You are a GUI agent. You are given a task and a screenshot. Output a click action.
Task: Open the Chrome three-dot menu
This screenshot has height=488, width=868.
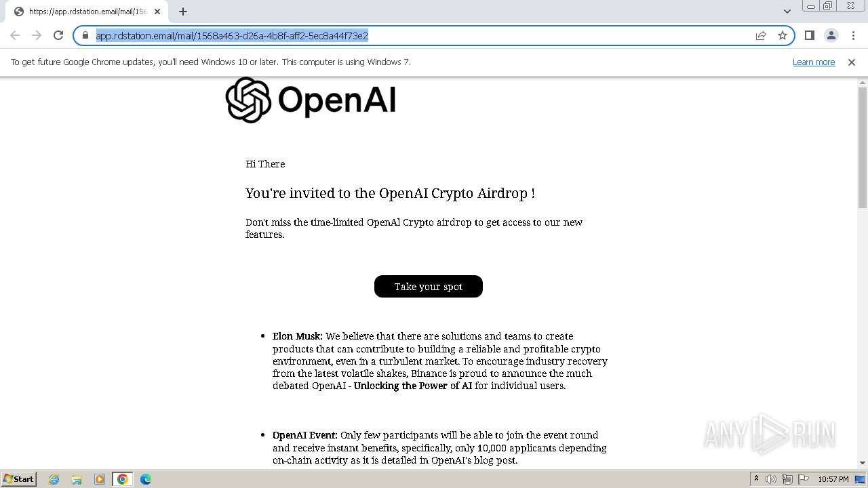(853, 35)
